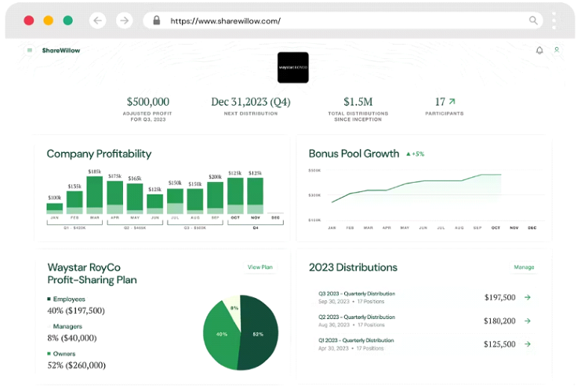This screenshot has height=392, width=581.
Task: Go back with the browser arrow
Action: pos(98,20)
